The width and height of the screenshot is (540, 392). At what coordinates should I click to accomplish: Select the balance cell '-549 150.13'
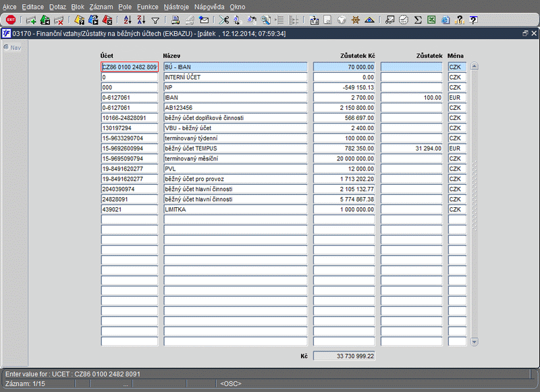[x=344, y=88]
